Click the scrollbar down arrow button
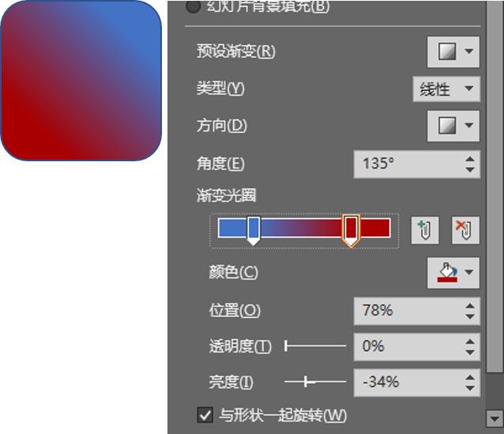Screen dimensions: 504x434 [x=494, y=419]
